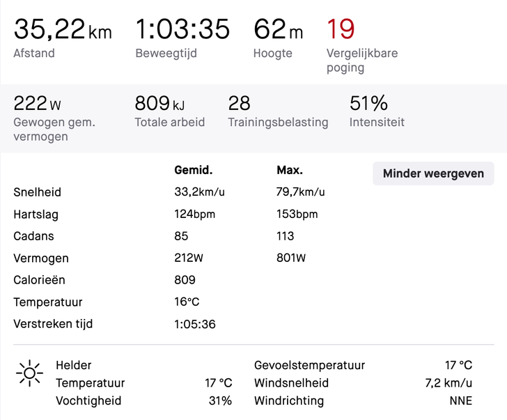This screenshot has width=507, height=420.
Task: Click the Gemid. column header
Action: pyautogui.click(x=193, y=170)
